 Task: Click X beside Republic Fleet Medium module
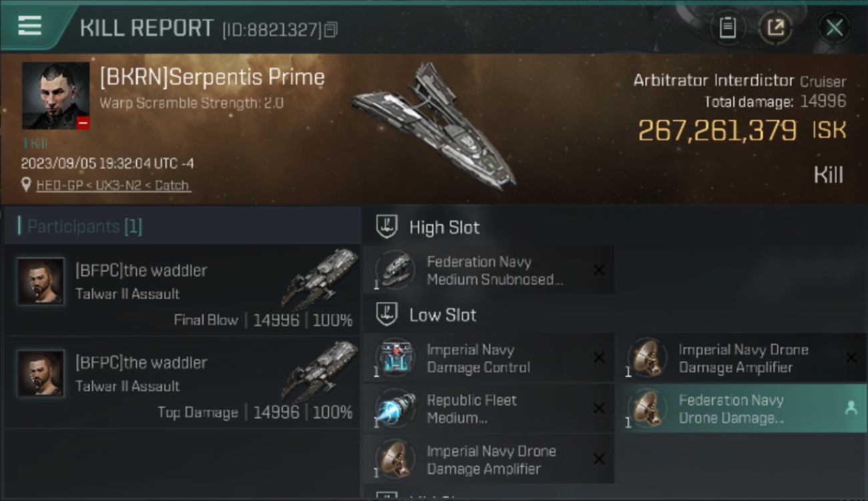pyautogui.click(x=599, y=408)
